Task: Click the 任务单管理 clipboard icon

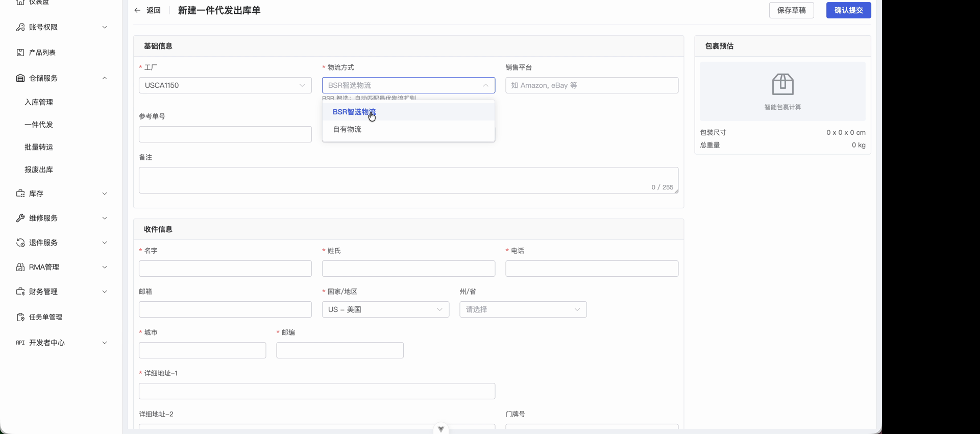Action: [x=20, y=317]
